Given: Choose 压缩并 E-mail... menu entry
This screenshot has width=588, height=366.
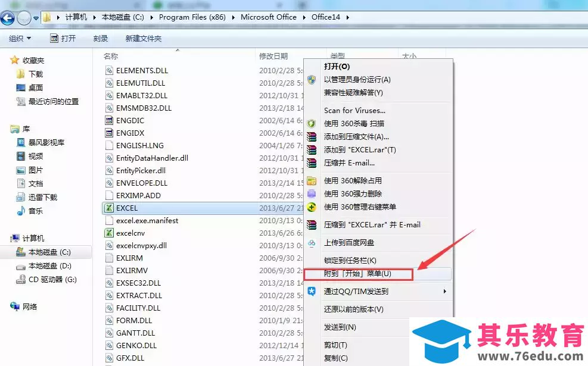Looking at the screenshot, I should [349, 163].
